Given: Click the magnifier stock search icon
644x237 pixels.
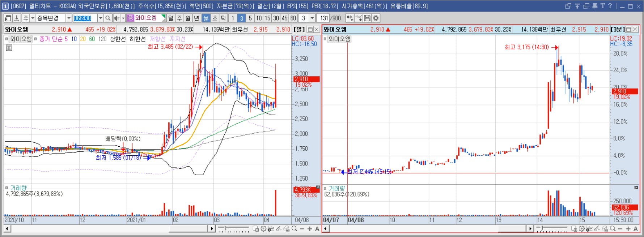Looking at the screenshot, I should pyautogui.click(x=108, y=18).
